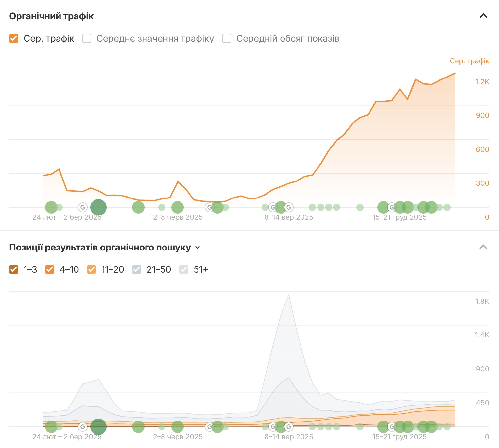
Task: Toggle the 1–3 positions checkbox
Action: click(14, 269)
